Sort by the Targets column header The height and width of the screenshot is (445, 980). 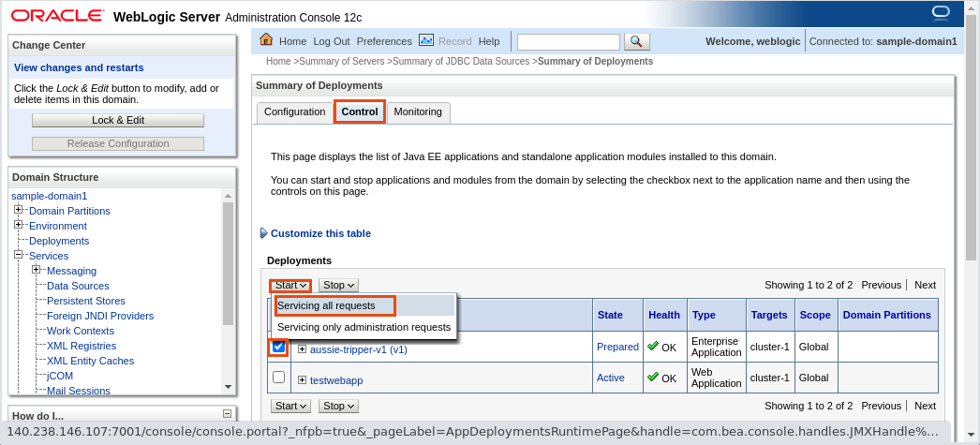coord(769,315)
